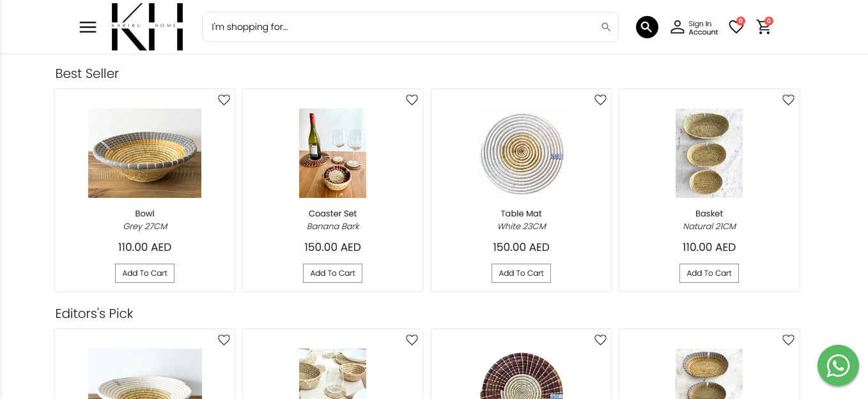The width and height of the screenshot is (868, 399).
Task: Toggle wishlist heart on Natural Basket card
Action: (788, 100)
